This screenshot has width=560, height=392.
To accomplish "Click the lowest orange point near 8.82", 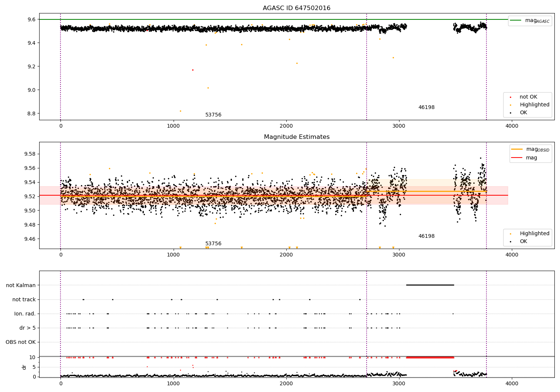I will tap(180, 111).
